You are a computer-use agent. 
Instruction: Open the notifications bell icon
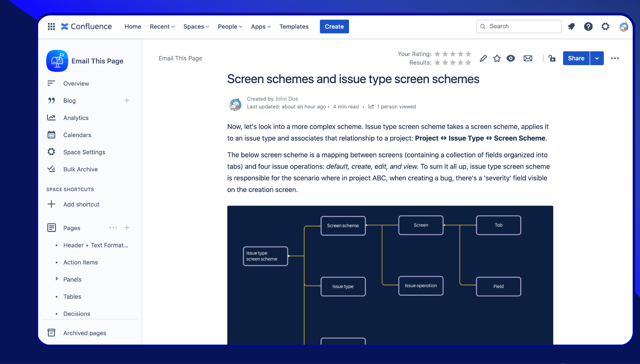(x=571, y=26)
